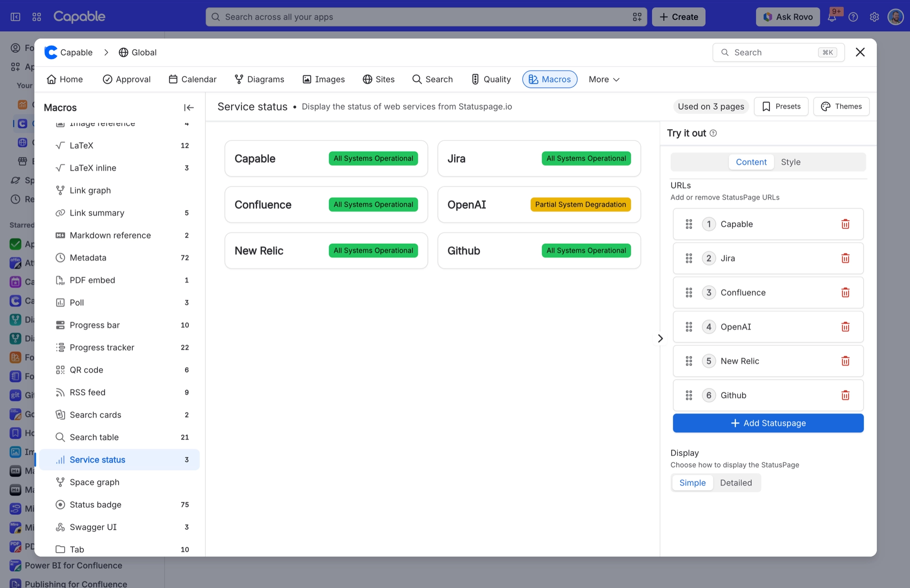Viewport: 910px width, 588px height.
Task: Click the Used on 3 pages badge
Action: click(711, 106)
